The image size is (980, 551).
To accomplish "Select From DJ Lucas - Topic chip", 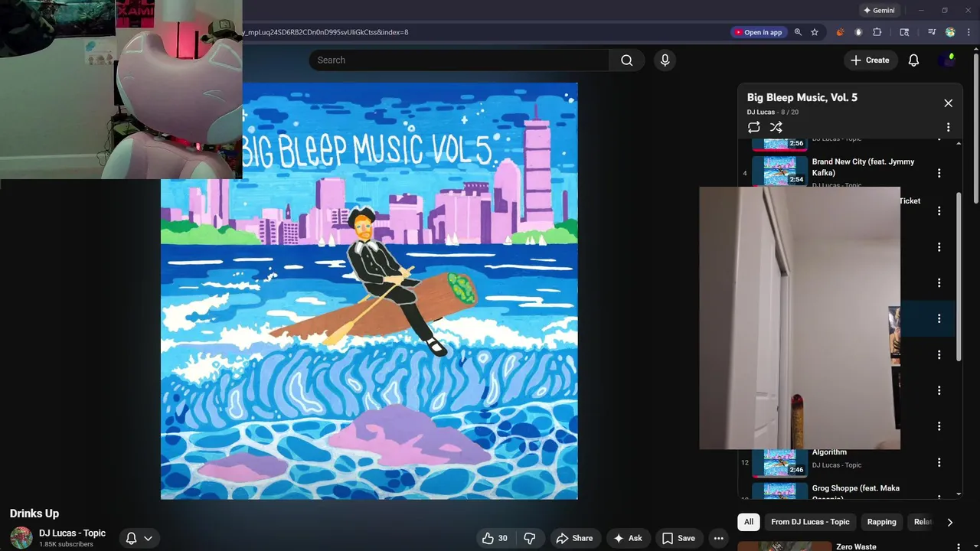I will (810, 522).
